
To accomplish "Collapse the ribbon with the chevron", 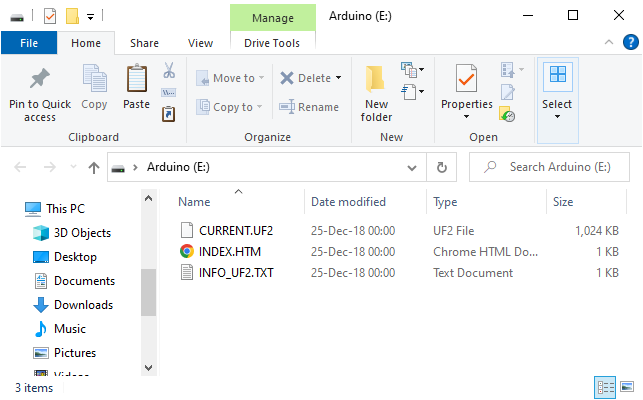I will click(x=609, y=42).
